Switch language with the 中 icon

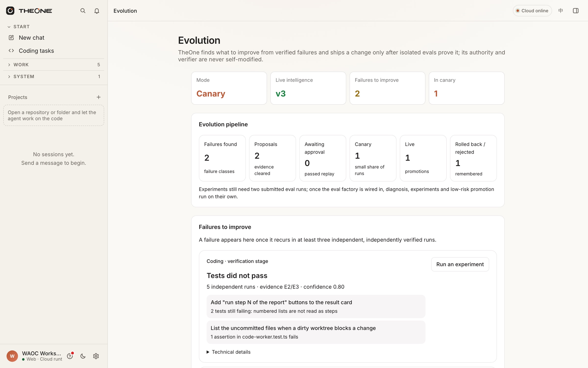[561, 11]
